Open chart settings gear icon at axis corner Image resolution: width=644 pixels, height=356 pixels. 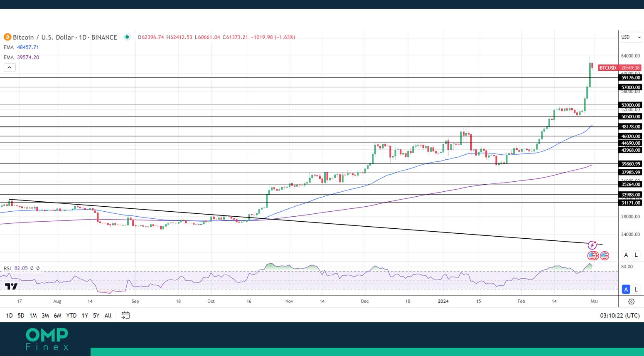[x=631, y=302]
